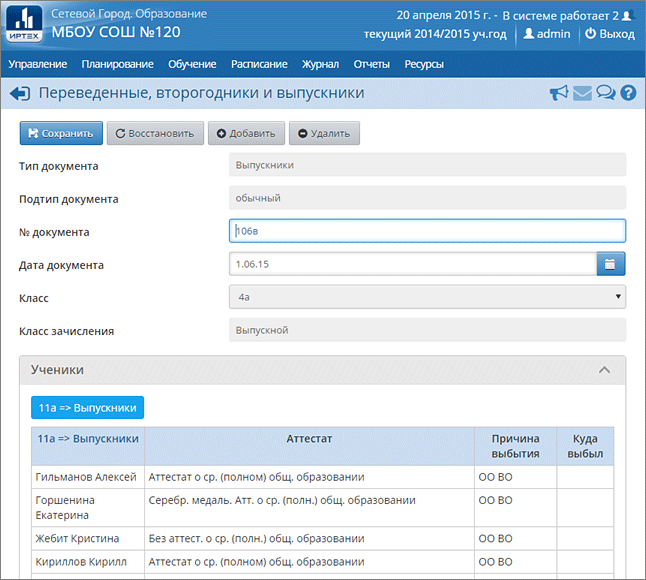Click the back arrow icon beside page title
The image size is (646, 580).
(x=19, y=93)
